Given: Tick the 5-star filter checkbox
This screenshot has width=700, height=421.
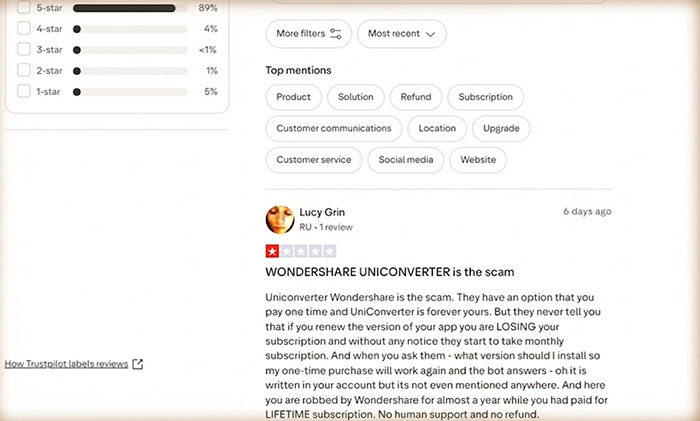Looking at the screenshot, I should coord(24,7).
